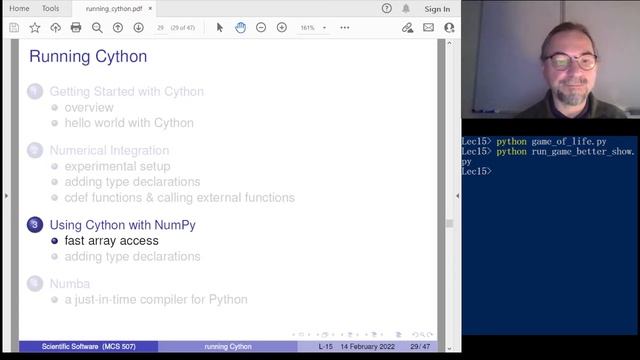Upload the file to the cloud
The height and width of the screenshot is (360, 640).
tap(56, 28)
